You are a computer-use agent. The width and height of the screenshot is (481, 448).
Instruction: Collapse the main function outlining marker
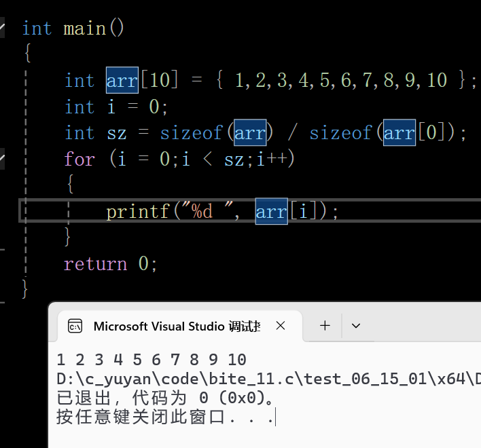2,27
